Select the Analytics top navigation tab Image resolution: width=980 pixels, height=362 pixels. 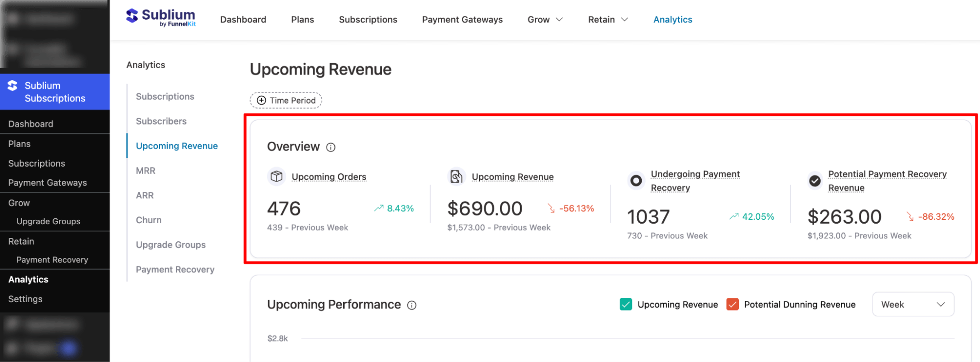(x=673, y=20)
